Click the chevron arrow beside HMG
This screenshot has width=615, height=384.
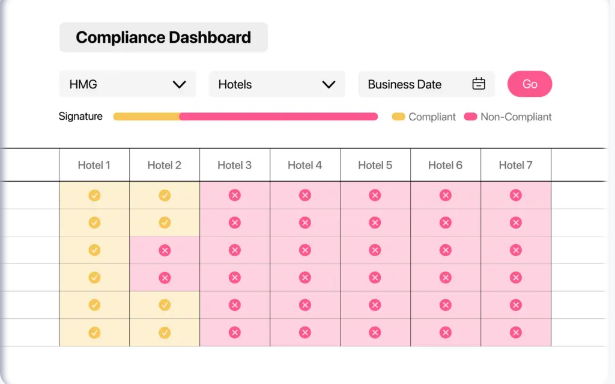(179, 84)
